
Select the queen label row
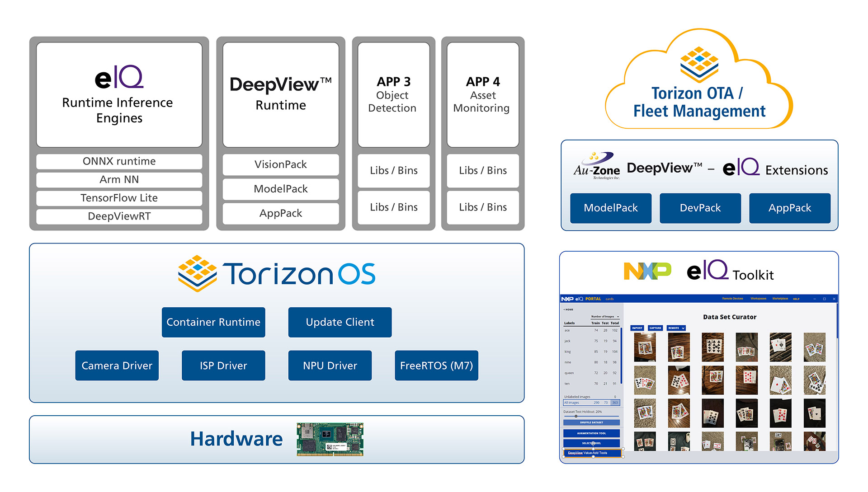point(591,373)
